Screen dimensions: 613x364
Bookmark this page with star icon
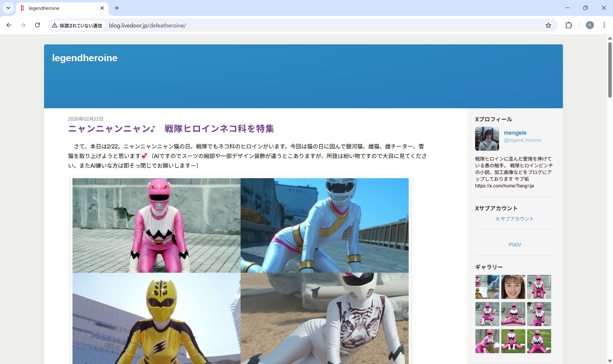click(548, 25)
